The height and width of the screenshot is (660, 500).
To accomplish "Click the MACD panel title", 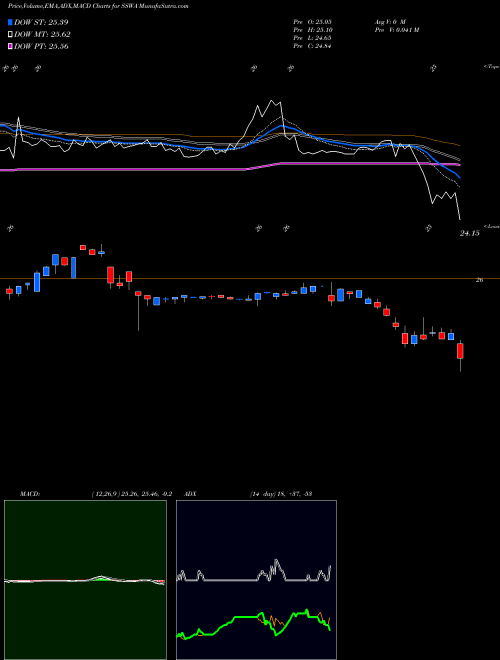I will click(29, 494).
